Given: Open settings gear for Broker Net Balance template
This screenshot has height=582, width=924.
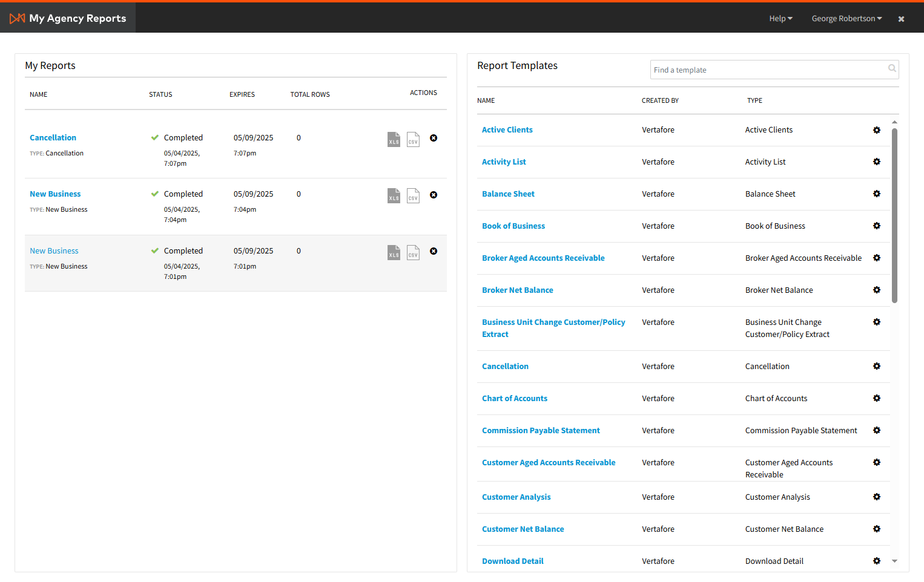Looking at the screenshot, I should (x=877, y=290).
